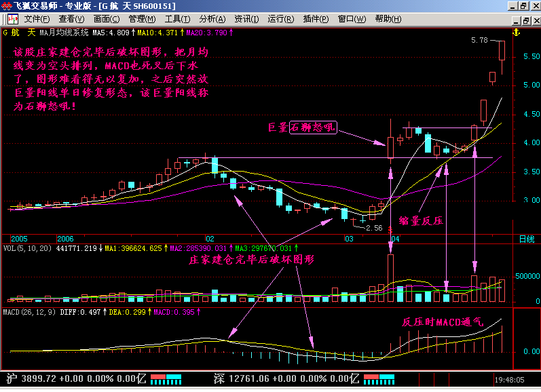541x392 pixels.
Task: Click the inner document restore button in menu bar
Action: coord(523,19)
